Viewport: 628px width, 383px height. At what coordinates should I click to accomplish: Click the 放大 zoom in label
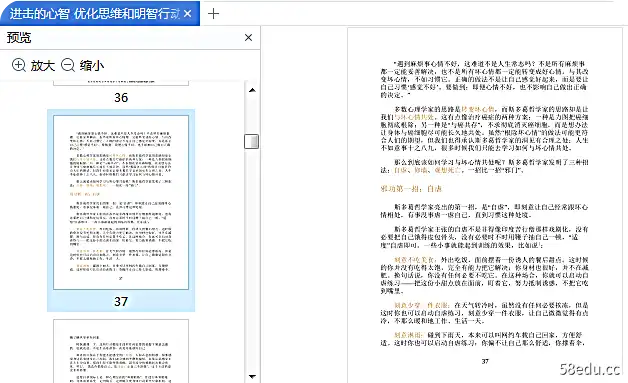coord(43,65)
